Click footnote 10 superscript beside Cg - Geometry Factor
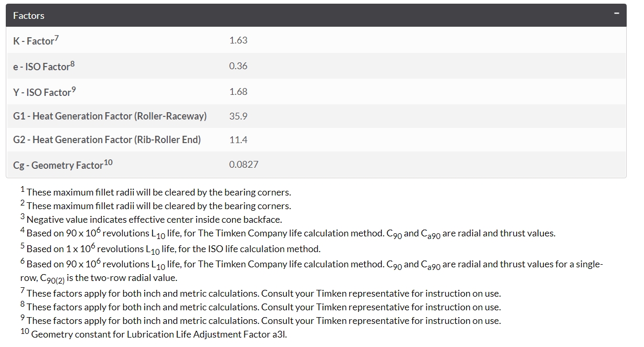 [108, 162]
